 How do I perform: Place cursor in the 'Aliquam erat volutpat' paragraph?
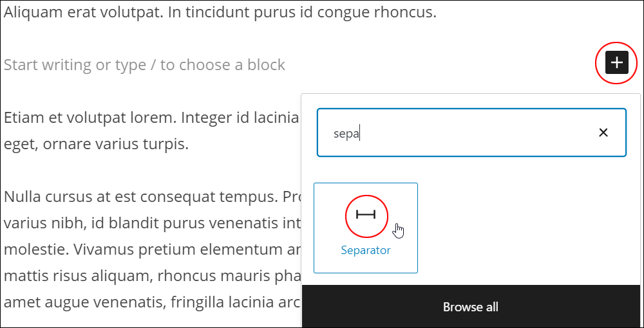[x=220, y=13]
